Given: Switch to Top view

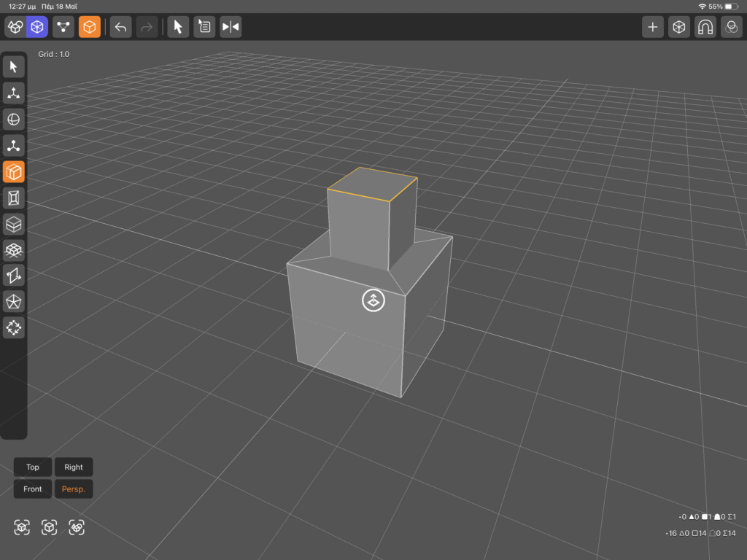Looking at the screenshot, I should [x=33, y=467].
